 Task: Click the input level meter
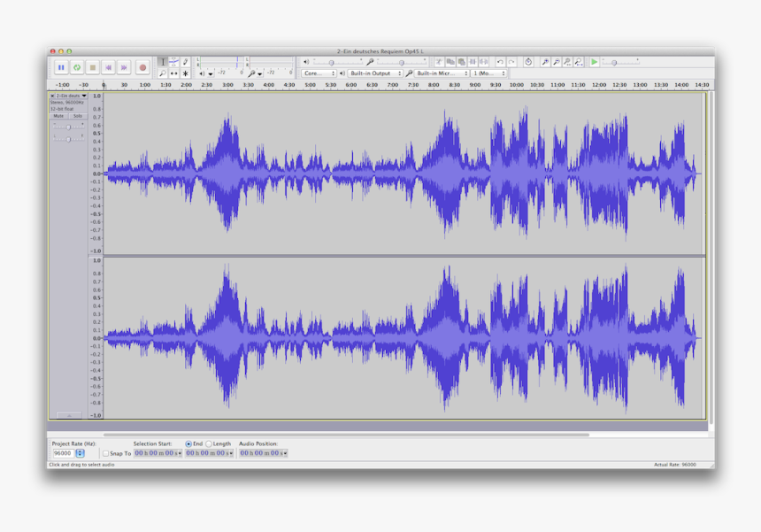[x=270, y=62]
